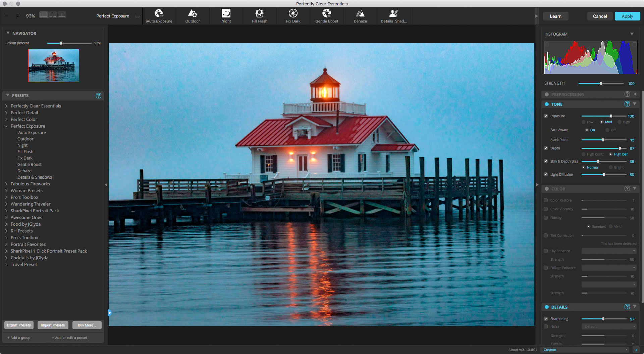Select the Details & Shadows preset
644x354 pixels.
pyautogui.click(x=35, y=177)
